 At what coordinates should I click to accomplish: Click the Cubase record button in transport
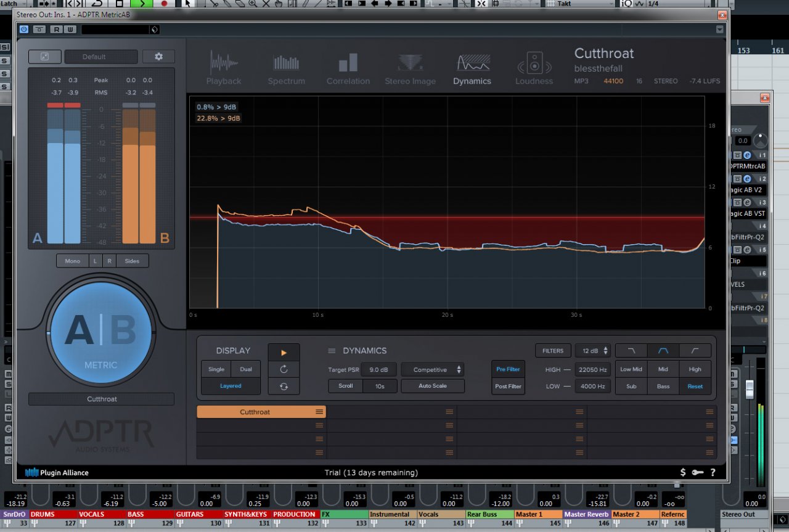click(164, 3)
